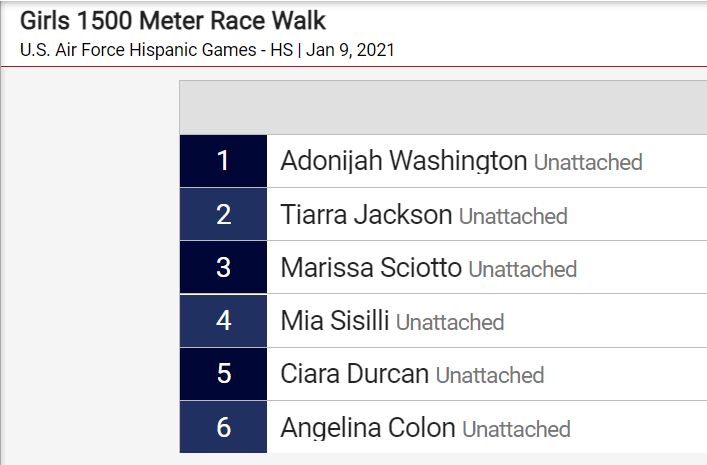Open Adonijah Washington's athlete profile
707x465 pixels.
(404, 161)
